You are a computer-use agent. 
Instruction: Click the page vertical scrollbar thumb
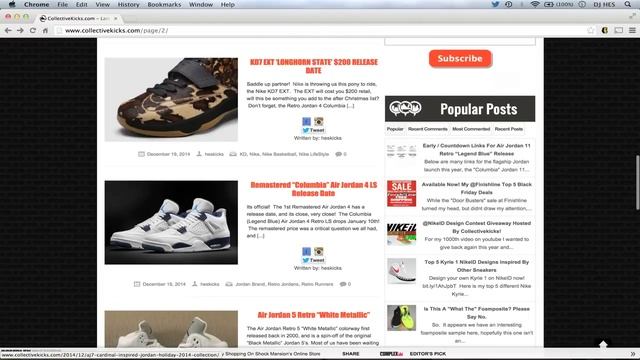(638, 182)
